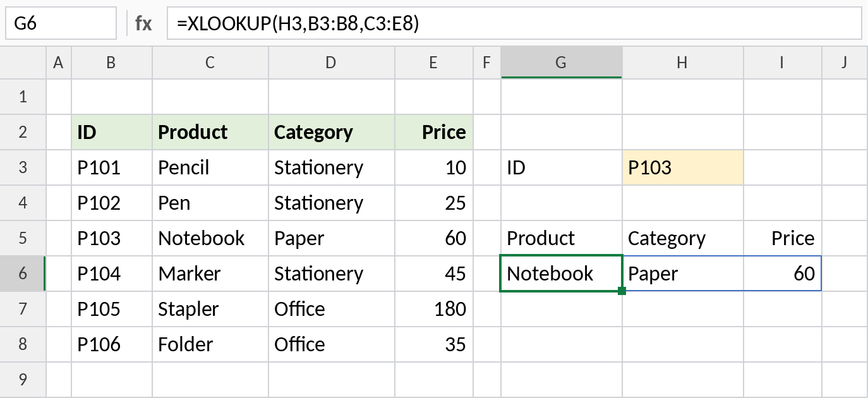The height and width of the screenshot is (398, 868).
Task: Select the Category label cell in H5
Action: click(682, 238)
